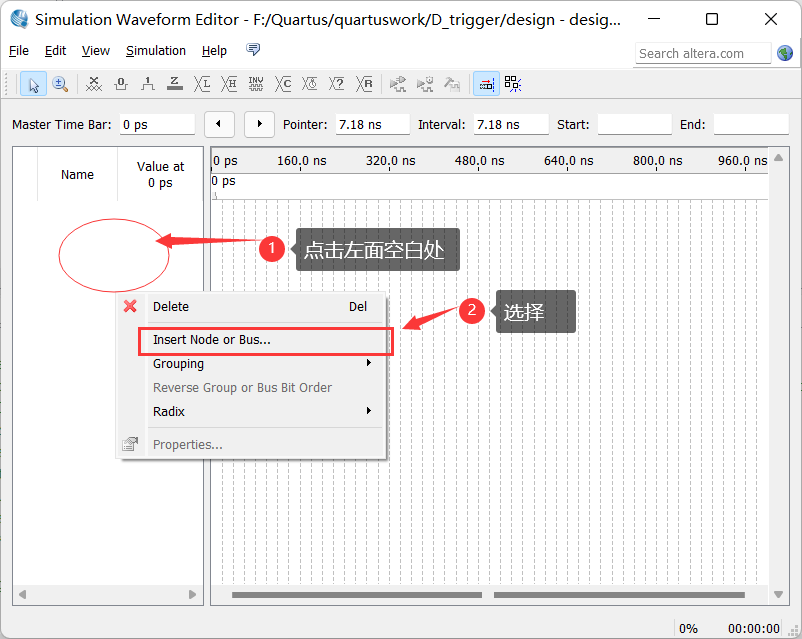Activate the Zoom tool magnifier
802x639 pixels.
60,84
